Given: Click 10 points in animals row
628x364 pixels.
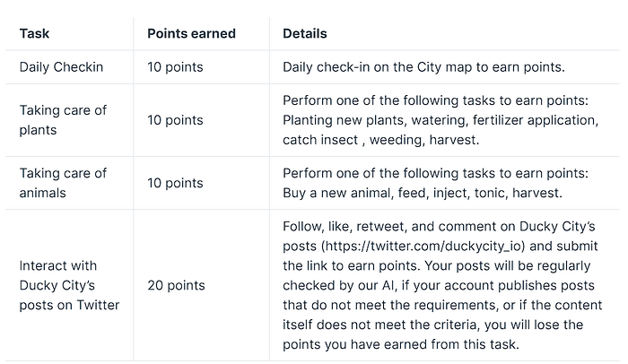Looking at the screenshot, I should click(175, 183).
